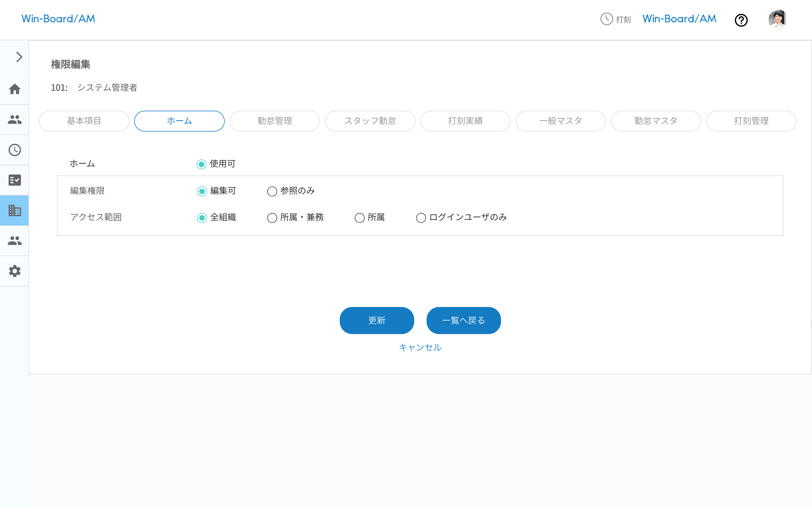Open the checklist icon in sidebar
The height and width of the screenshot is (507, 812).
14,180
